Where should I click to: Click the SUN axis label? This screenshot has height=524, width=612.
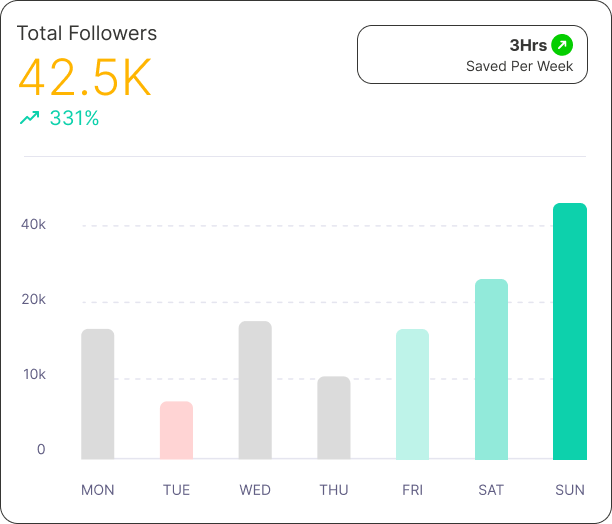(x=570, y=490)
